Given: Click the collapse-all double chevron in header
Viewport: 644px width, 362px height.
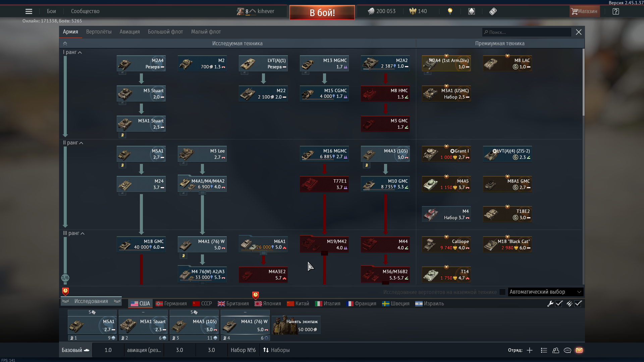Looking at the screenshot, I should [65, 44].
